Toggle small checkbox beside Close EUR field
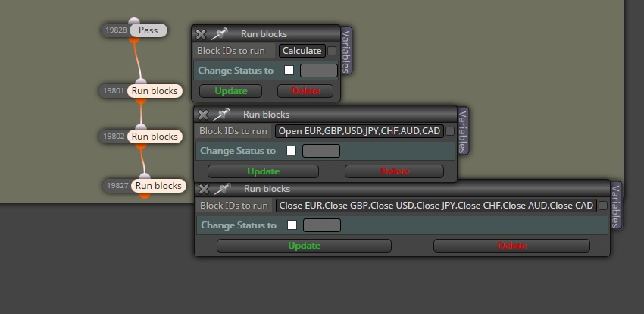Viewport: 644px width, 314px height. (x=603, y=206)
